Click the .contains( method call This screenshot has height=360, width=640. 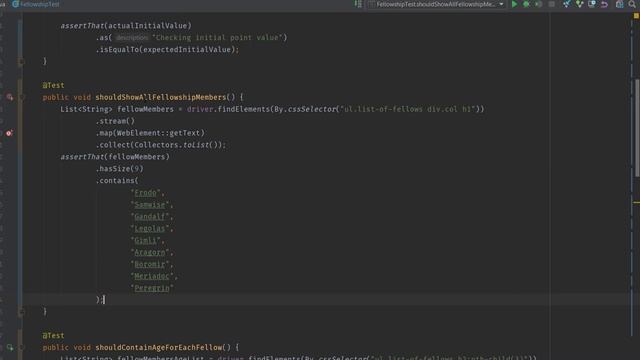coord(117,180)
